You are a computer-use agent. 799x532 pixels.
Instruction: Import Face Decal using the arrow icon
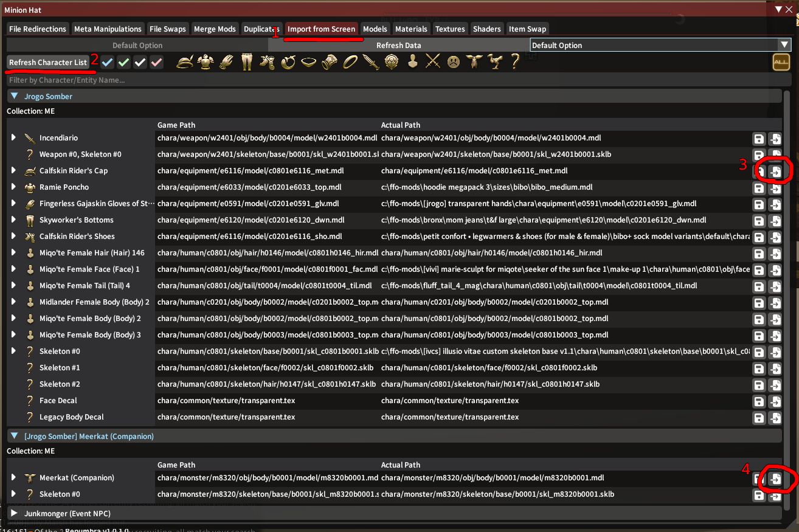point(775,401)
